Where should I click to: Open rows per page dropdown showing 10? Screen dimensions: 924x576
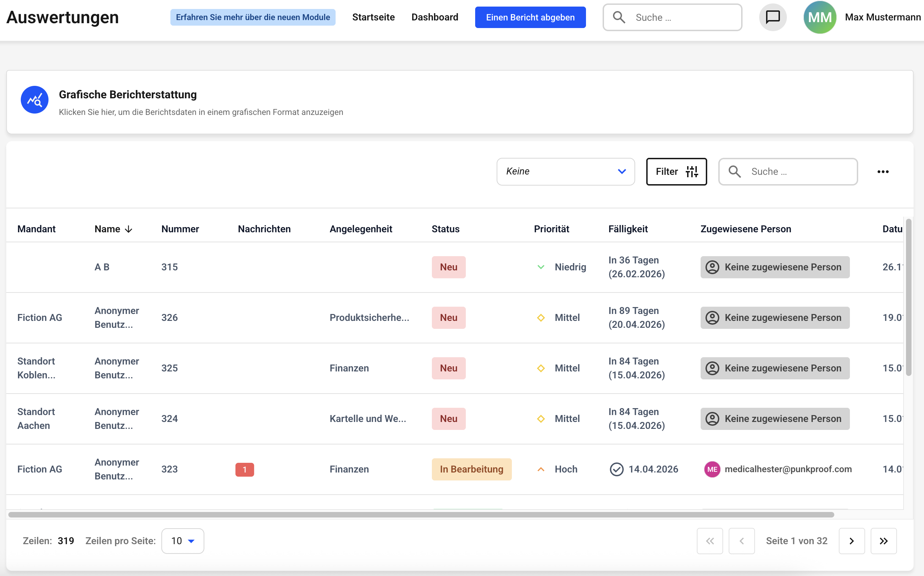pos(183,541)
